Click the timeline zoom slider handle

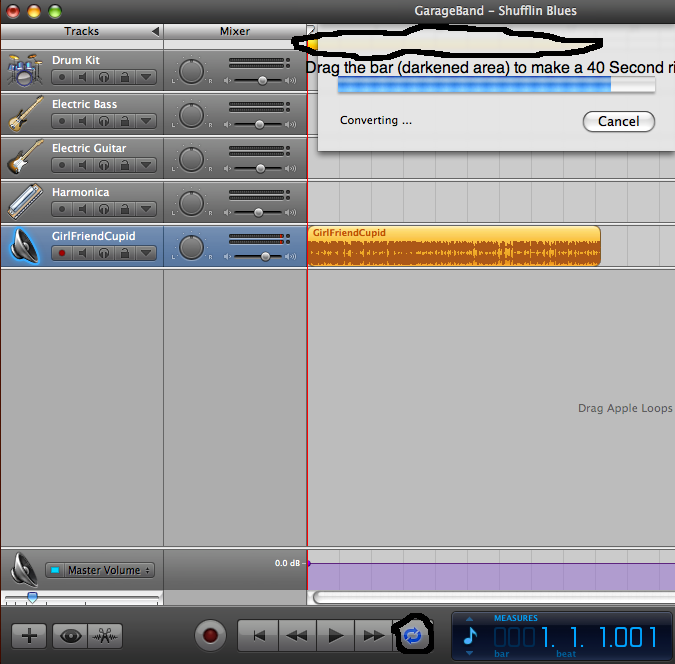pos(32,597)
